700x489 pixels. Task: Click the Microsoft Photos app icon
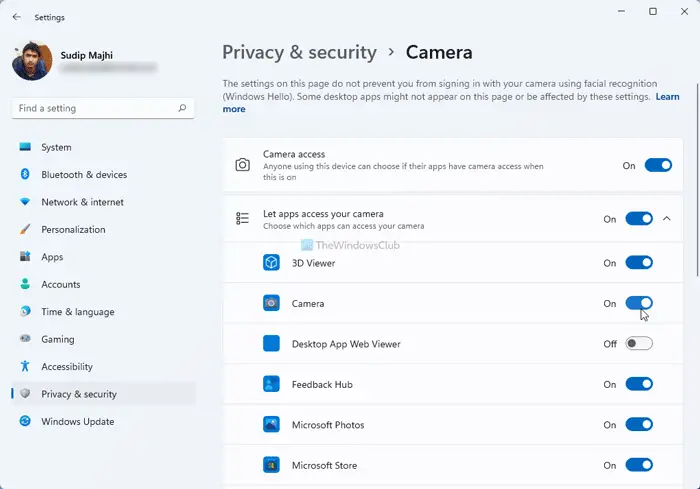271,424
